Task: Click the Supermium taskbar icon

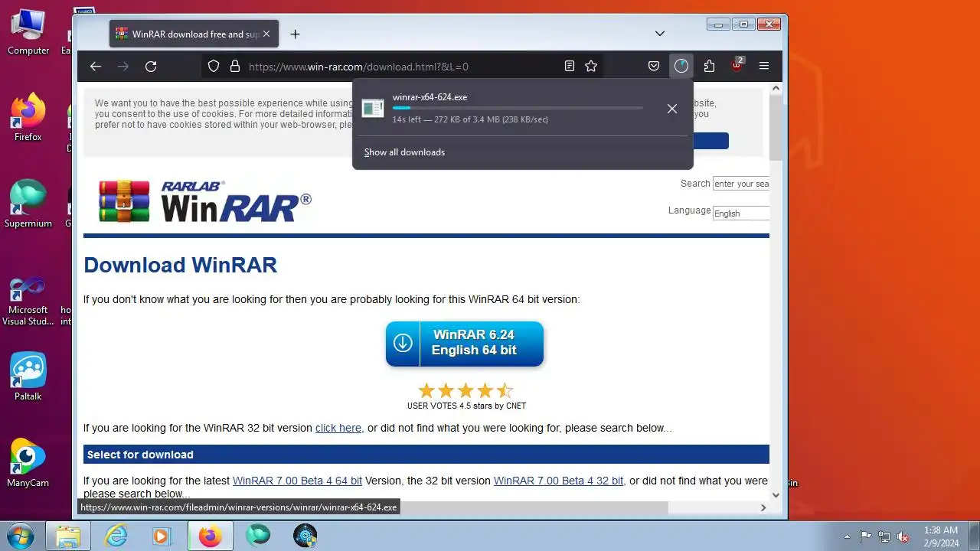Action: click(x=258, y=536)
